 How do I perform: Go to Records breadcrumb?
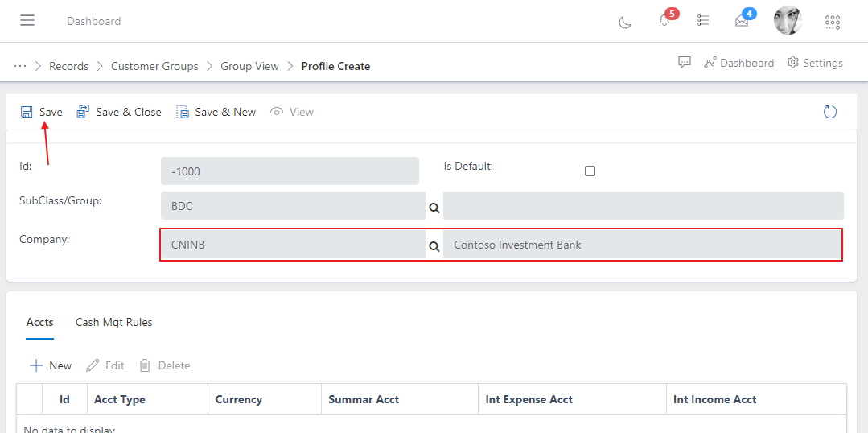click(68, 66)
